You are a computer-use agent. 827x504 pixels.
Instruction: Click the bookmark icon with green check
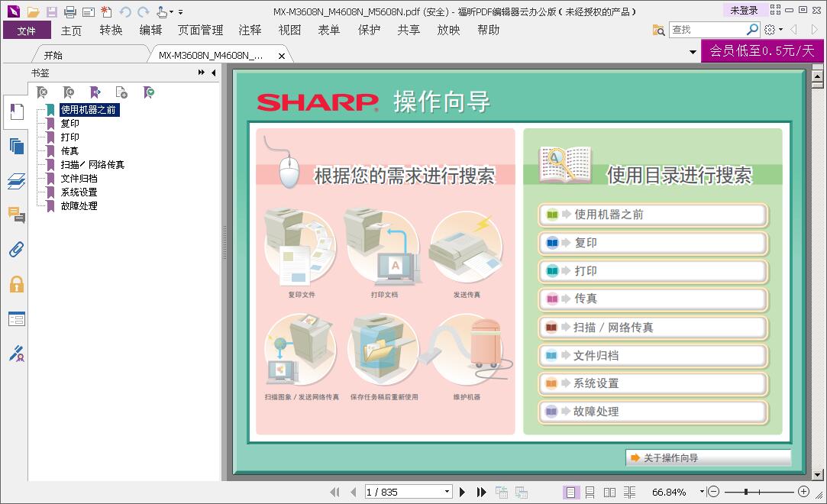click(149, 93)
